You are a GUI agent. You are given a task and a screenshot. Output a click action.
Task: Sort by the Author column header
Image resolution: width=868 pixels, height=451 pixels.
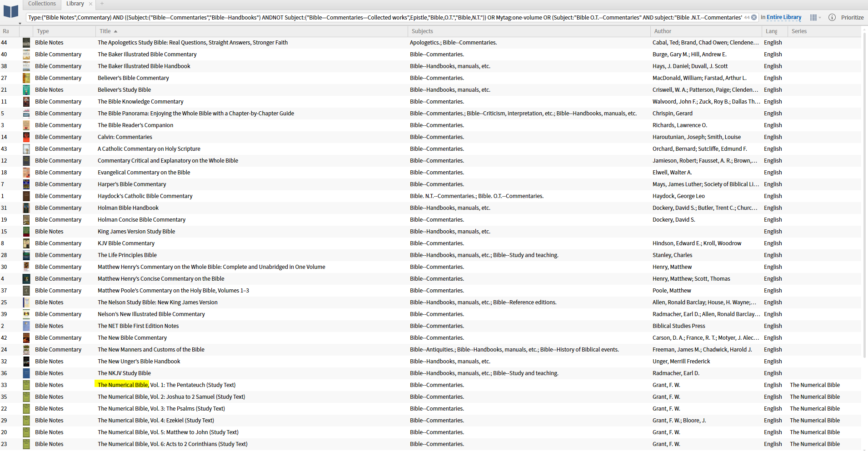706,31
